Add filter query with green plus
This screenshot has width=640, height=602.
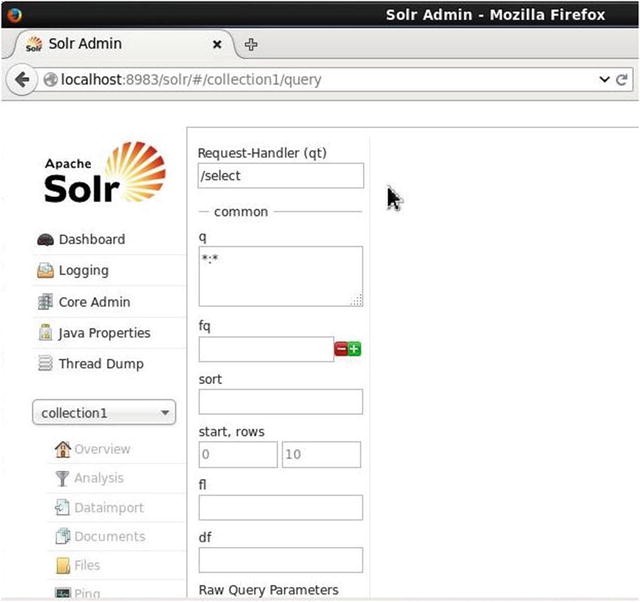click(x=355, y=349)
